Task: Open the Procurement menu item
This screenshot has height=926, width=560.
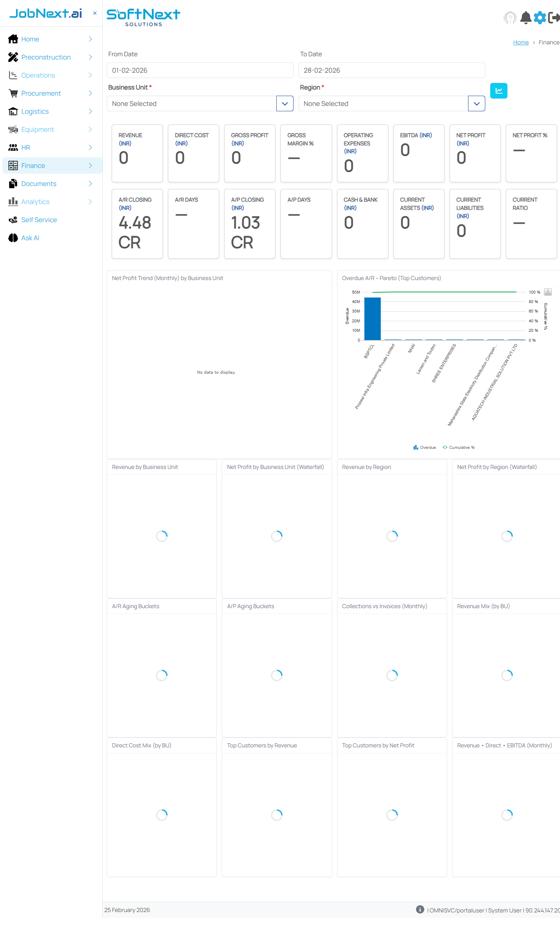Action: (52, 93)
